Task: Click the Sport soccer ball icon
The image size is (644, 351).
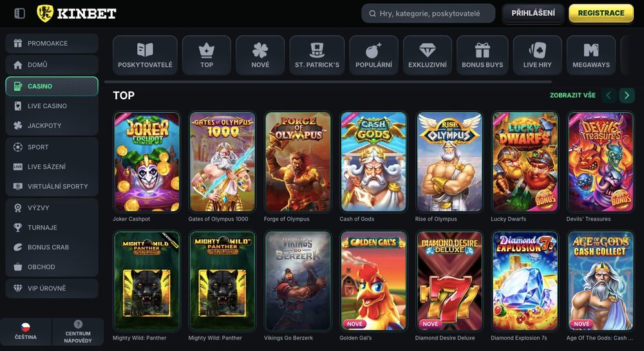Action: pos(17,147)
